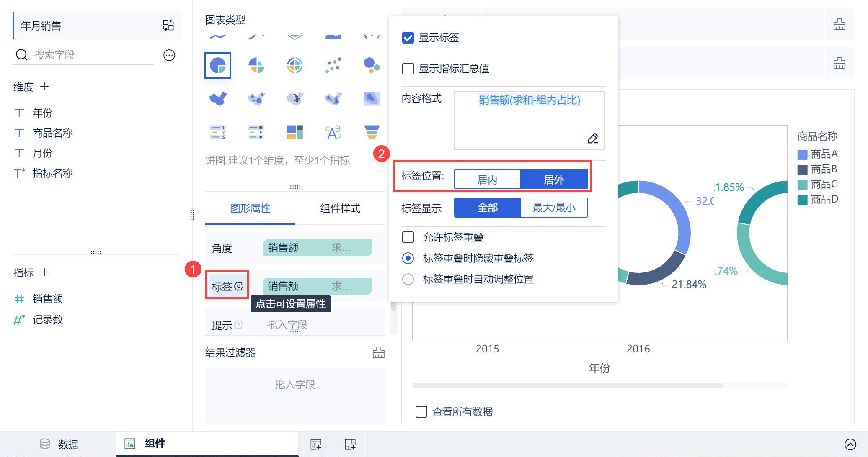Select 标签重叠时自动调整位置 radio option
Viewport: 868px width, 457px height.
[408, 279]
